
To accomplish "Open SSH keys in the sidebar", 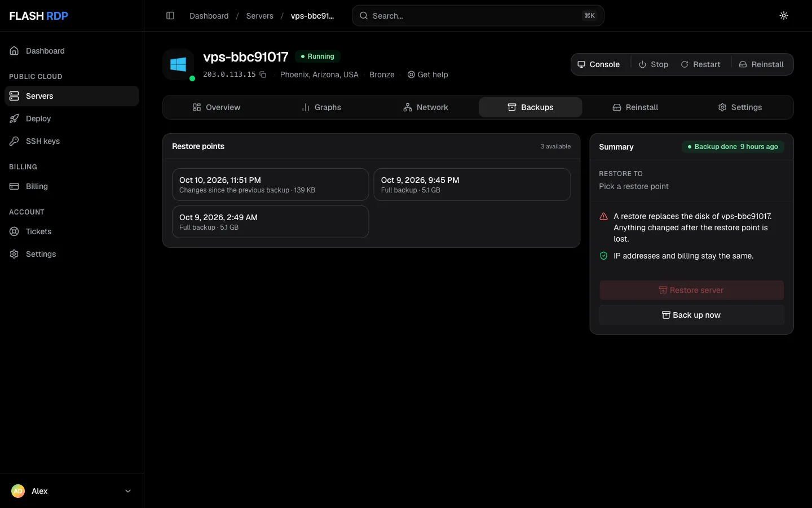I will [x=72, y=141].
